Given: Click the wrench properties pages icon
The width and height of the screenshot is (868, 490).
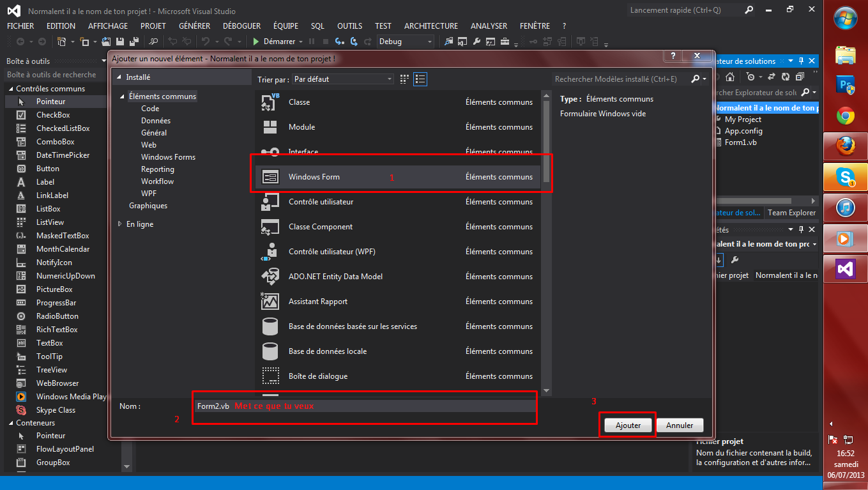Looking at the screenshot, I should pyautogui.click(x=735, y=260).
